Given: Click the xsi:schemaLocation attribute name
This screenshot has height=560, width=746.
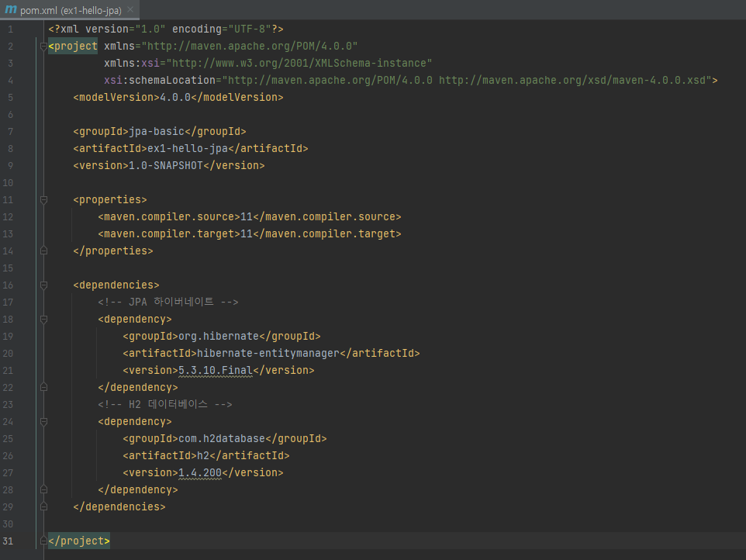Looking at the screenshot, I should coord(160,81).
